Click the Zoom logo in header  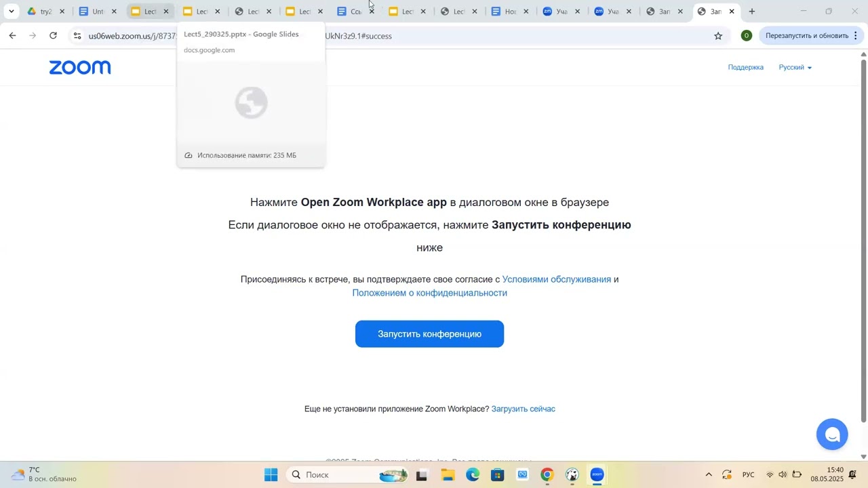(x=80, y=67)
